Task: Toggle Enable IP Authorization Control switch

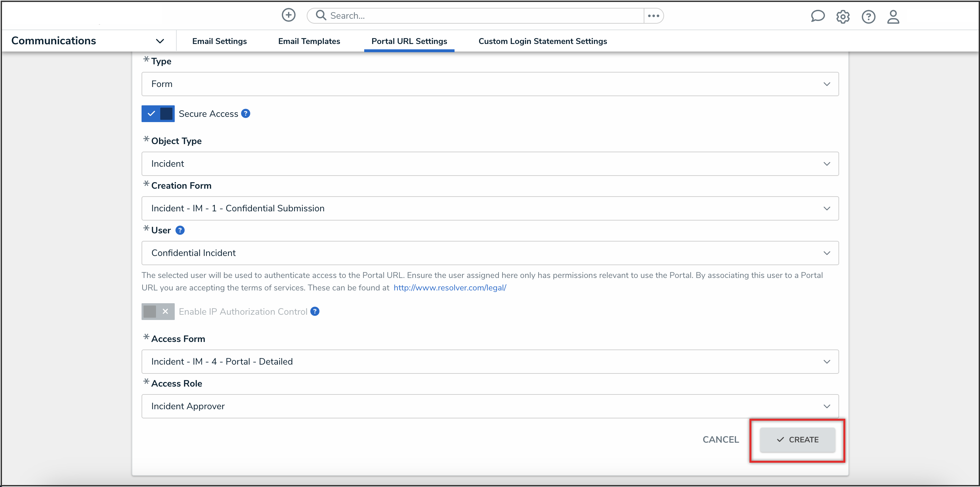Action: [158, 311]
